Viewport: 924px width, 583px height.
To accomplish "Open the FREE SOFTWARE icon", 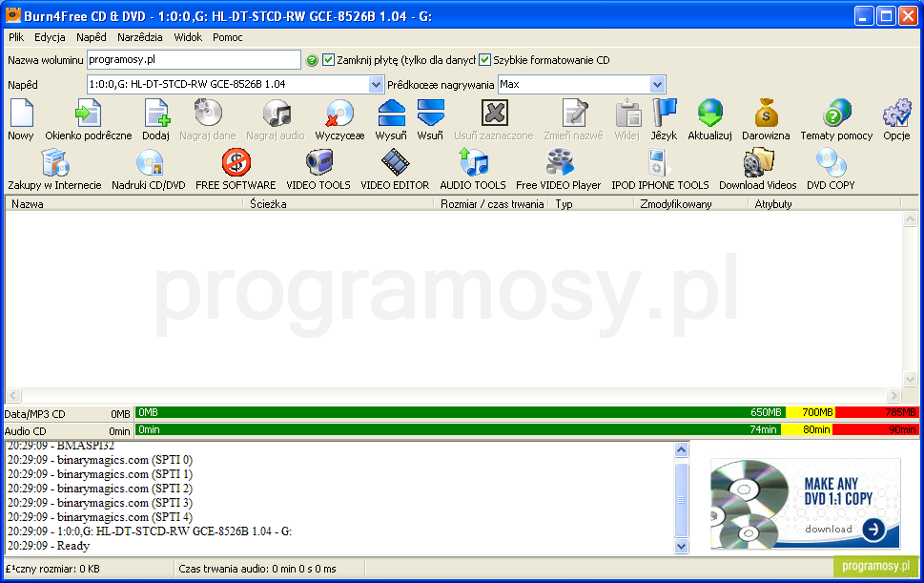I will (236, 170).
